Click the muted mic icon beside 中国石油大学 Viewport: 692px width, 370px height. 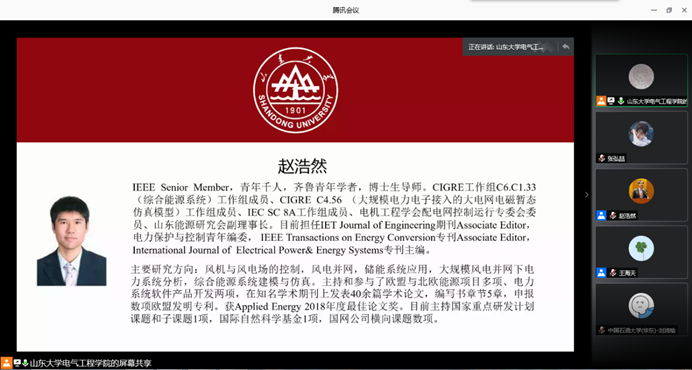pyautogui.click(x=602, y=330)
